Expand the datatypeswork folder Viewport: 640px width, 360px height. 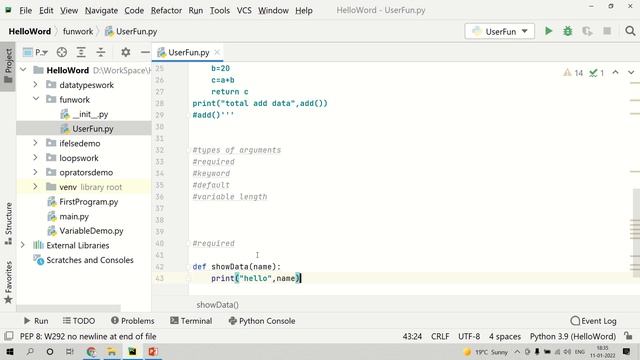[x=36, y=84]
